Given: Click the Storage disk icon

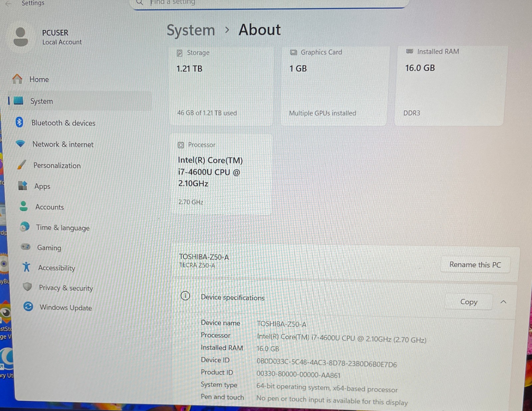Looking at the screenshot, I should (x=180, y=53).
